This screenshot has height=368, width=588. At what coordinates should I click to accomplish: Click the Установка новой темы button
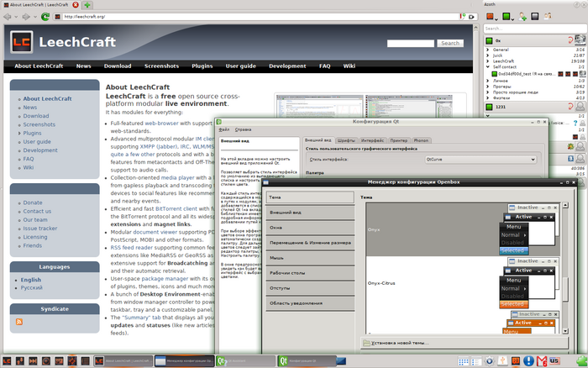[x=465, y=343]
